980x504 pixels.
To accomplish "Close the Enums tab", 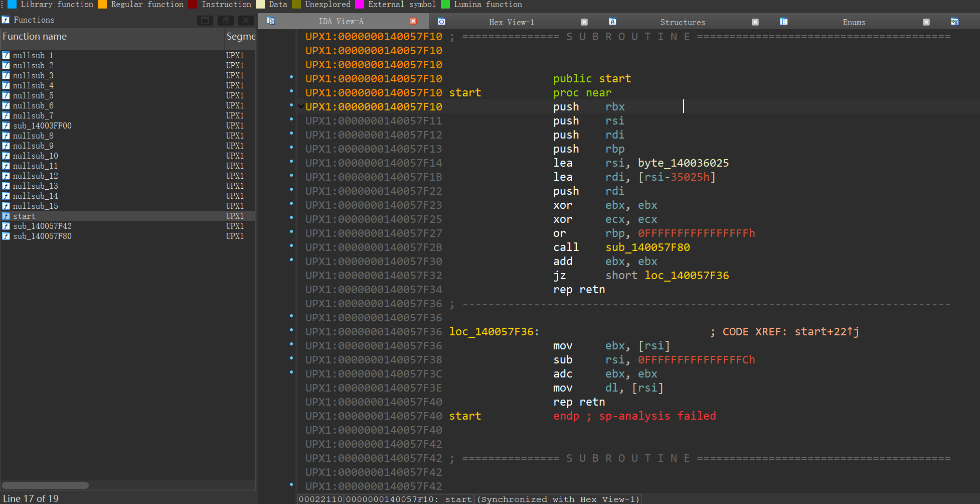I will point(926,22).
